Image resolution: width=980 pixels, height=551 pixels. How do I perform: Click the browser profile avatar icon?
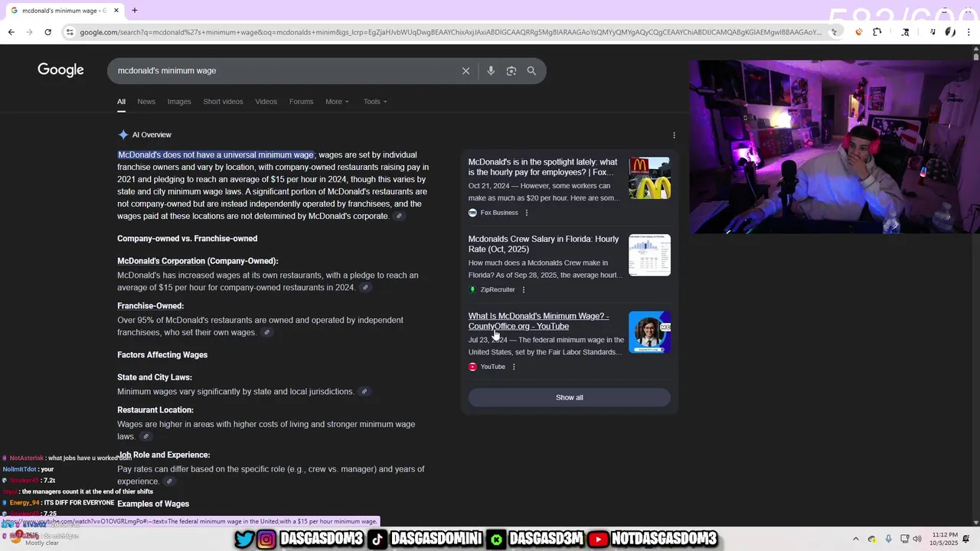pos(950,32)
